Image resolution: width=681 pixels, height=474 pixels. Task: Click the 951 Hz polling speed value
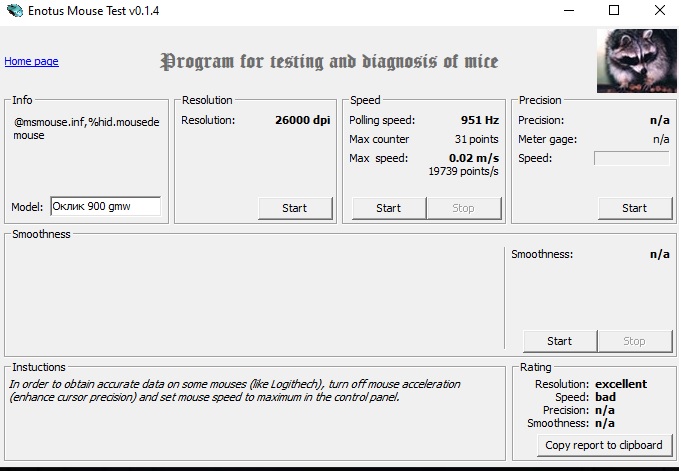click(480, 120)
